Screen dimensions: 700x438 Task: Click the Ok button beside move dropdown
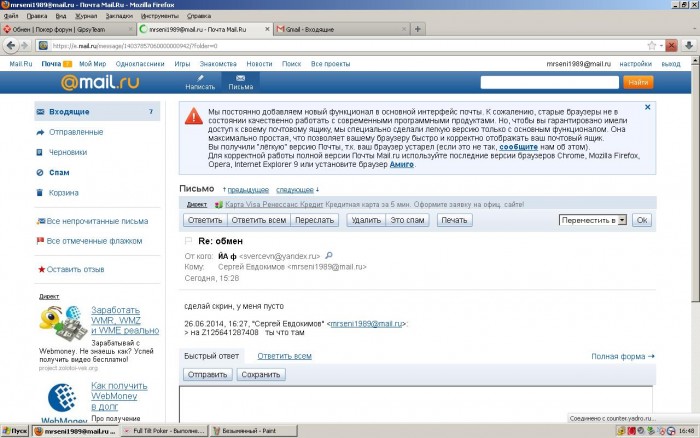click(642, 220)
